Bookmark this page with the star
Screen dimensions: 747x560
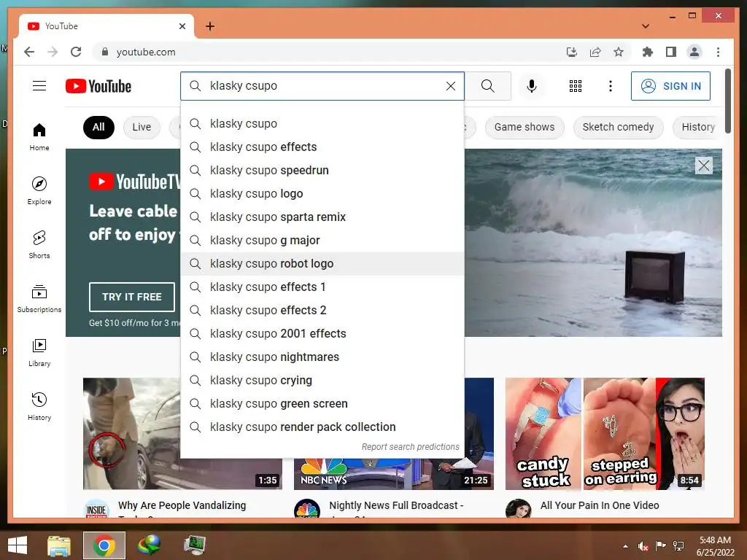[619, 52]
